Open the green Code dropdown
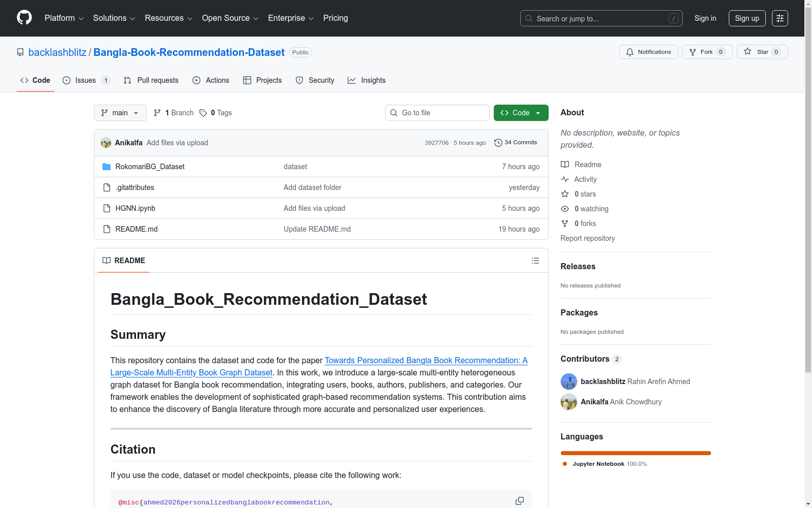Image resolution: width=812 pixels, height=508 pixels. click(x=521, y=113)
